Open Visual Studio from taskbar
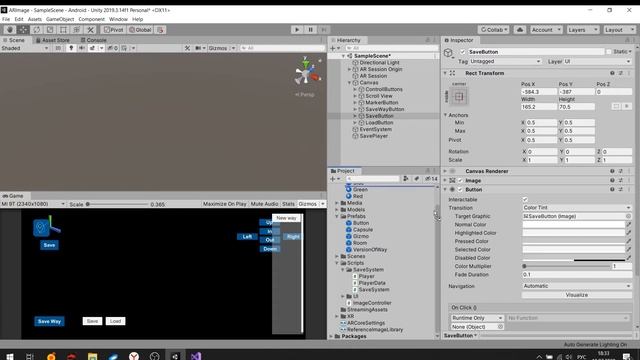Image resolution: width=640 pixels, height=360 pixels. pos(196,356)
